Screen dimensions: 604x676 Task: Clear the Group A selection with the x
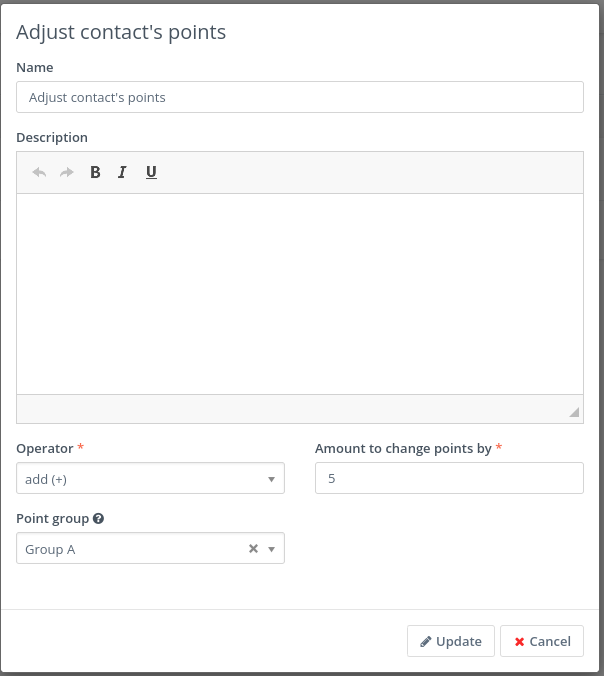tap(253, 548)
